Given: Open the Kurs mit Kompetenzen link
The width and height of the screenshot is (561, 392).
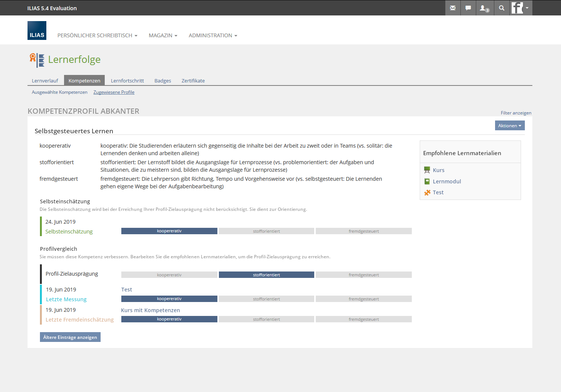Looking at the screenshot, I should 150,310.
